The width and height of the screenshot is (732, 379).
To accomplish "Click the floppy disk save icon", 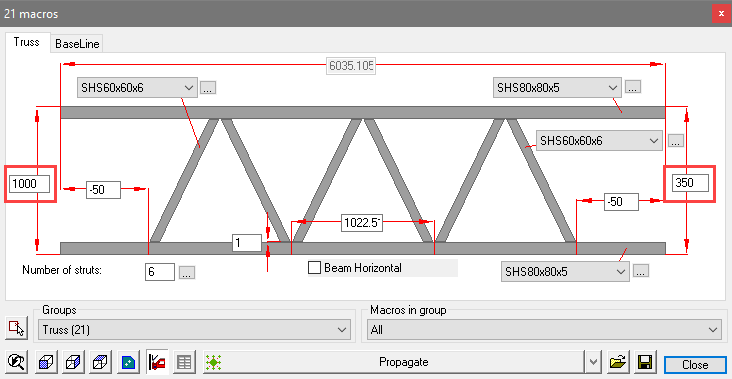I will [646, 362].
